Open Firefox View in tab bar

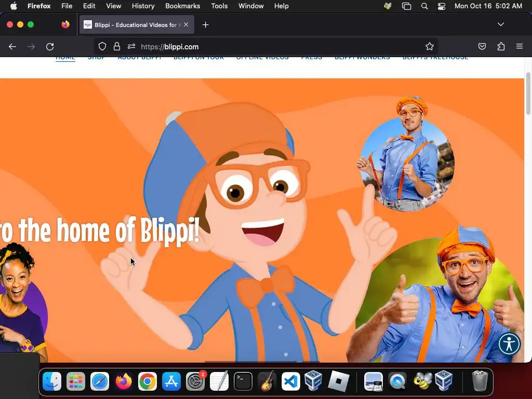[65, 24]
